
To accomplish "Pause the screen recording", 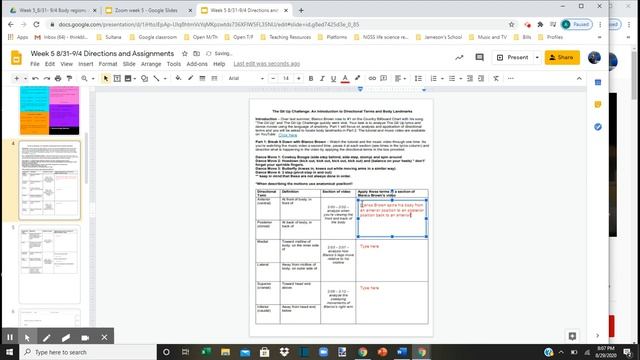I will [10, 338].
